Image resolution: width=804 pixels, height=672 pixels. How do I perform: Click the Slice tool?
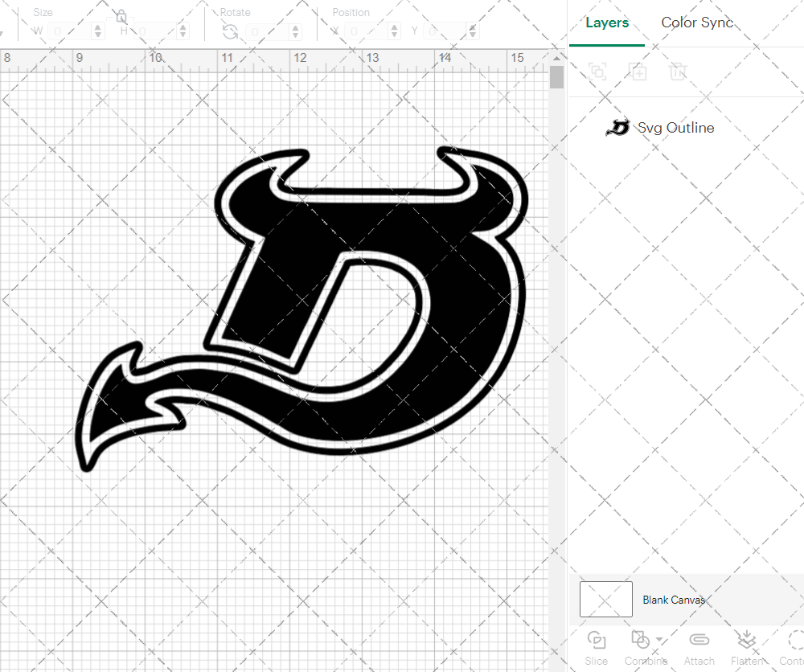tap(597, 648)
